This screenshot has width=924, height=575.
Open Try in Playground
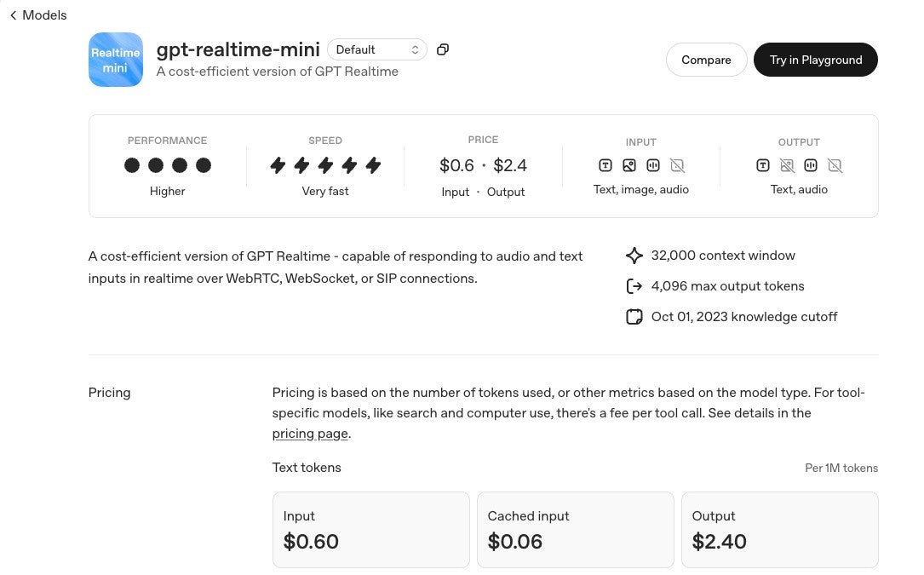point(815,60)
